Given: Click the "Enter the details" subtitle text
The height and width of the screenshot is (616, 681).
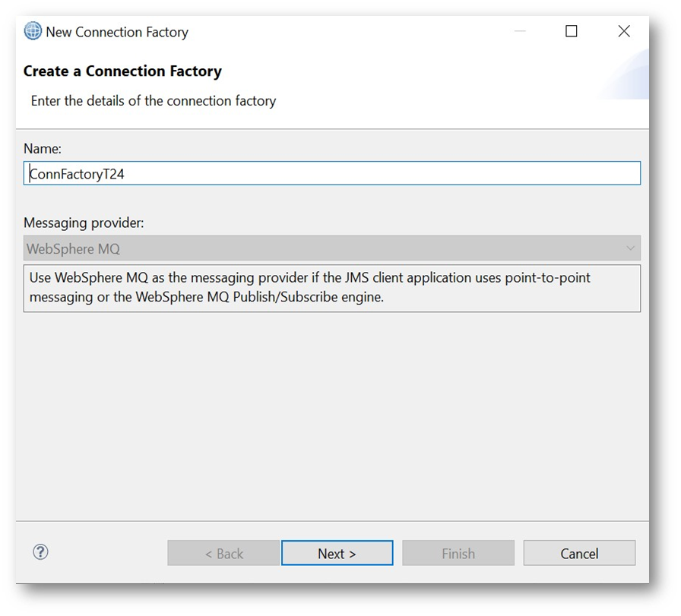Looking at the screenshot, I should [x=154, y=101].
